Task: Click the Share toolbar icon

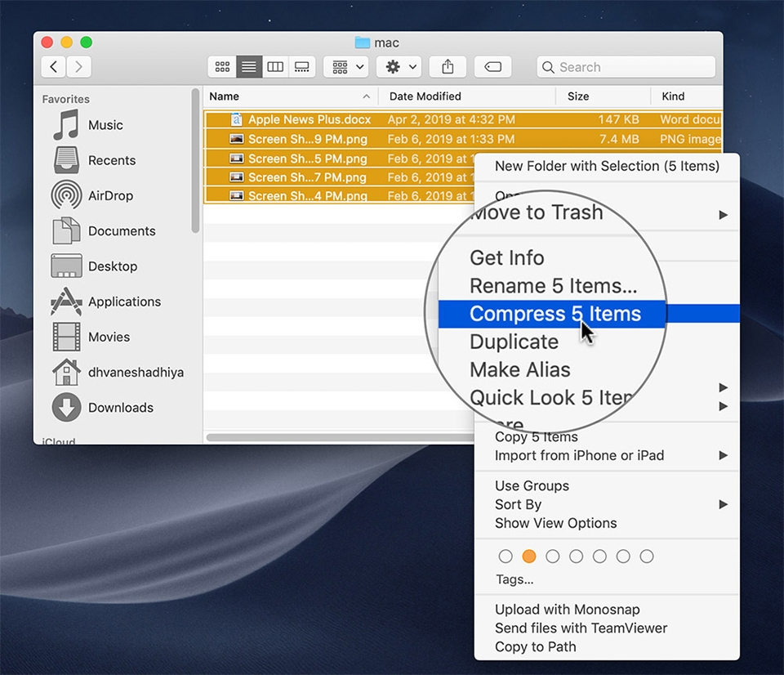Action: click(448, 67)
